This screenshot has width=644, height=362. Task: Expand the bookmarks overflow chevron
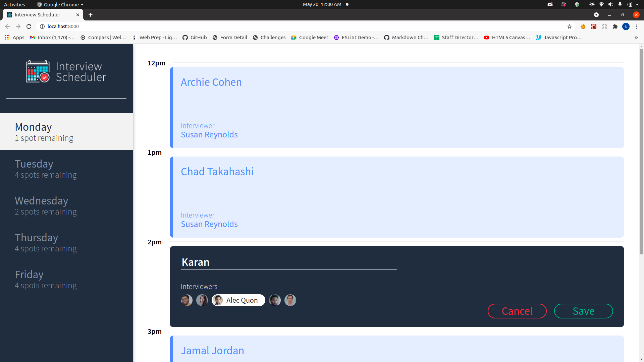coord(636,37)
